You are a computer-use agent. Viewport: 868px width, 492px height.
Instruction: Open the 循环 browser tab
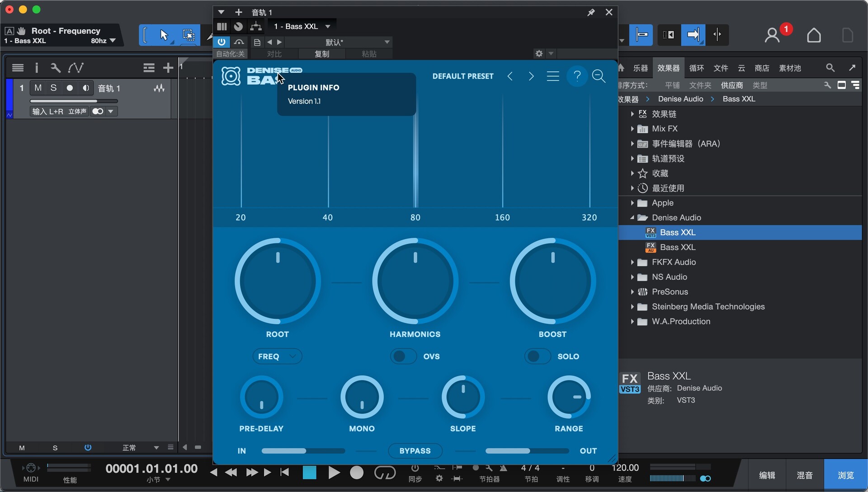point(696,68)
